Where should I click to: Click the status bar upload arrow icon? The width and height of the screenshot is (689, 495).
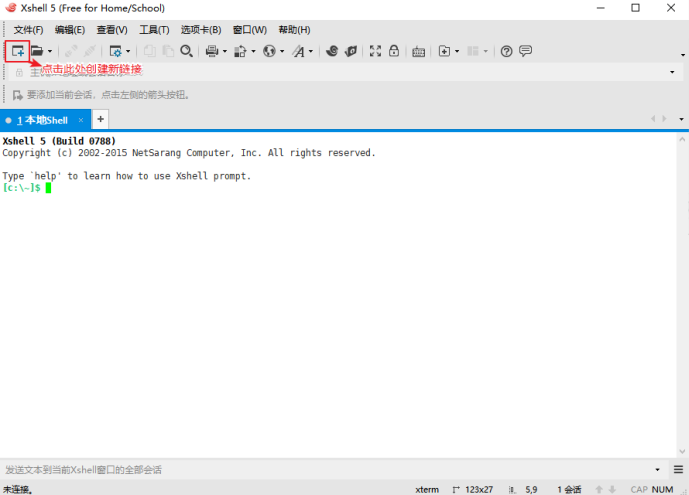coord(599,489)
